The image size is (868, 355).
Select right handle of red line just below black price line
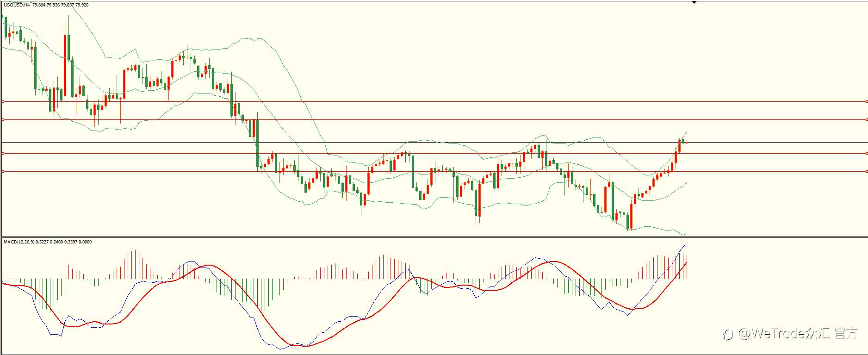pyautogui.click(x=866, y=153)
